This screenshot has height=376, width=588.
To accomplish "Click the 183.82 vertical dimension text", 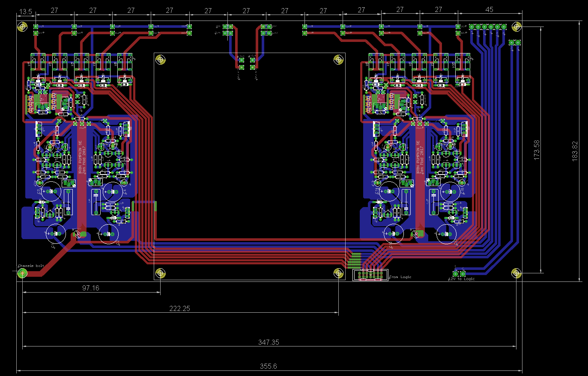I will coord(575,151).
